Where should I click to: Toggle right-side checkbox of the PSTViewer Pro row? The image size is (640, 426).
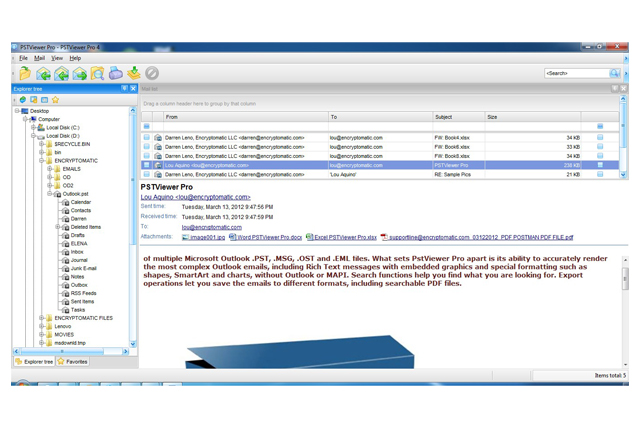click(600, 165)
